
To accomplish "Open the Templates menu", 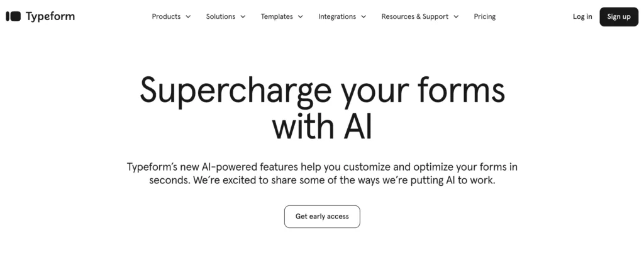I will [277, 16].
